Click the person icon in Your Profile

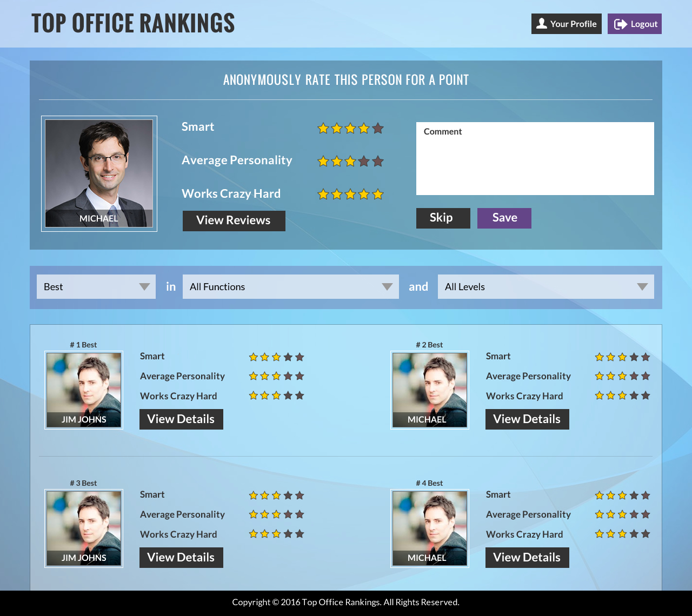pos(542,24)
